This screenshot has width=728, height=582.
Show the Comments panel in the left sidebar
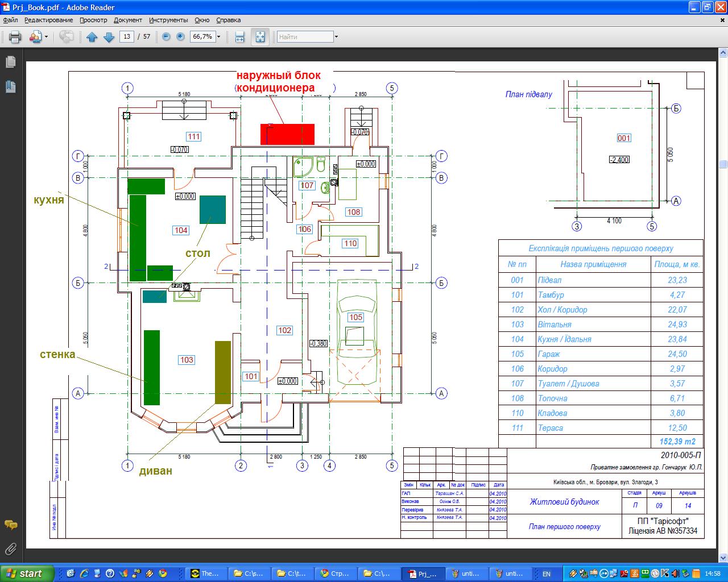pyautogui.click(x=10, y=525)
